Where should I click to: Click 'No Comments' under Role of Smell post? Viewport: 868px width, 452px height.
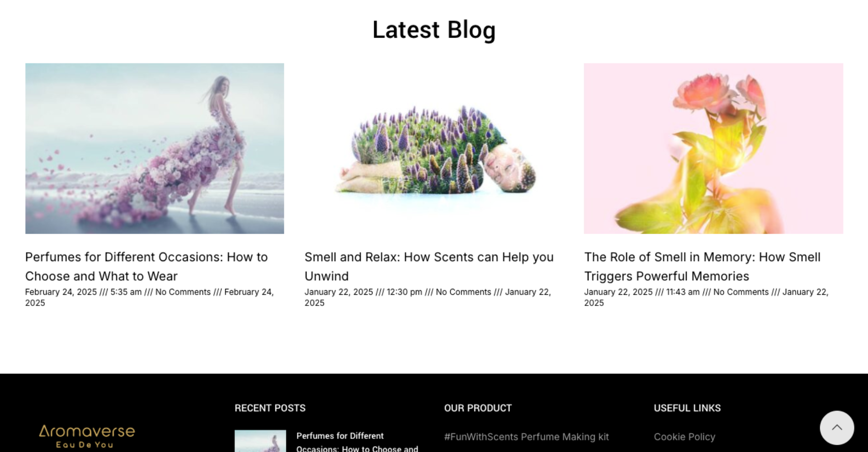click(x=741, y=292)
